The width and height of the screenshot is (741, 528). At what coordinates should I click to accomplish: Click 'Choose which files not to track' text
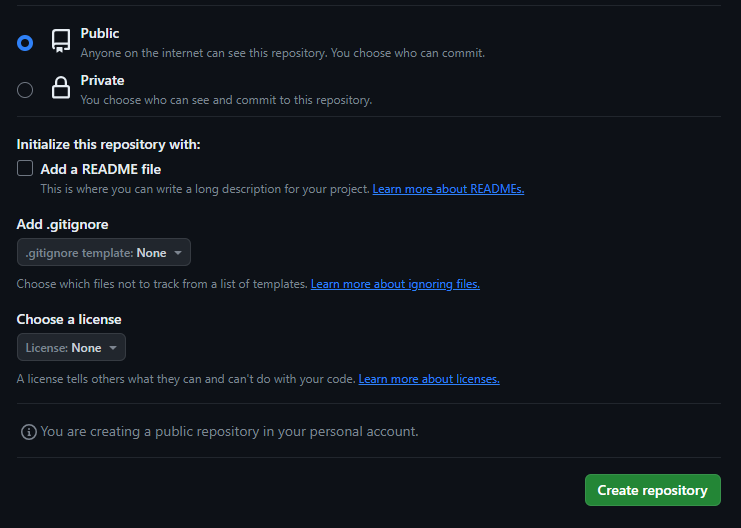tap(162, 284)
